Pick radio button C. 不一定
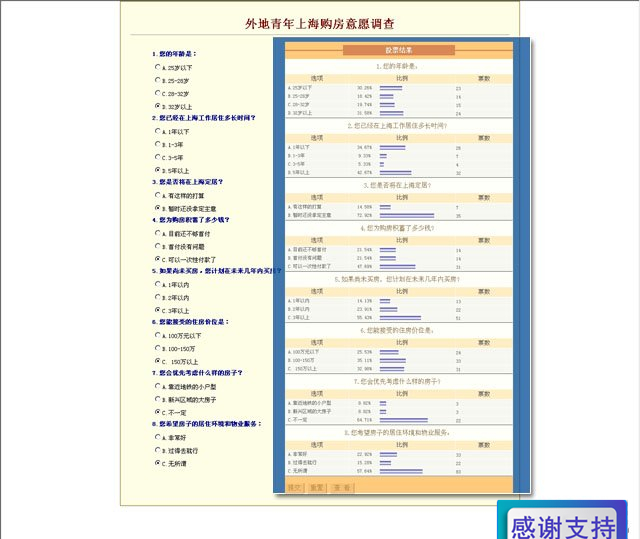This screenshot has height=539, width=640. coord(158,412)
